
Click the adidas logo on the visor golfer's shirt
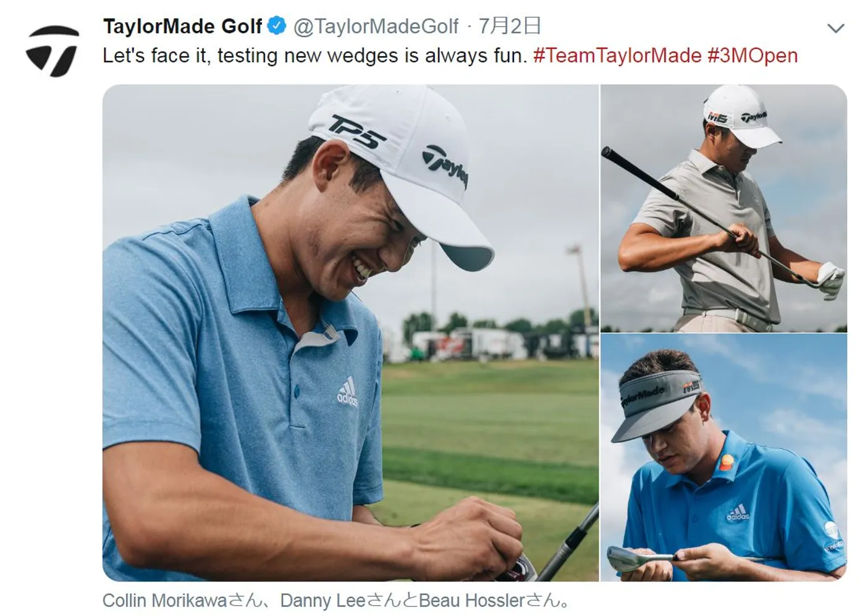[x=738, y=513]
